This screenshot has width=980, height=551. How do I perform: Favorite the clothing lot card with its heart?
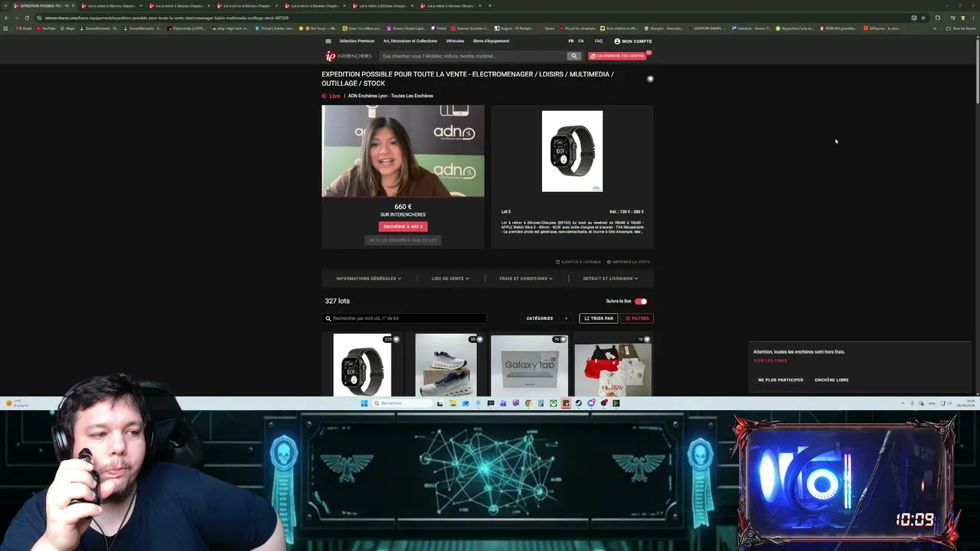point(647,339)
